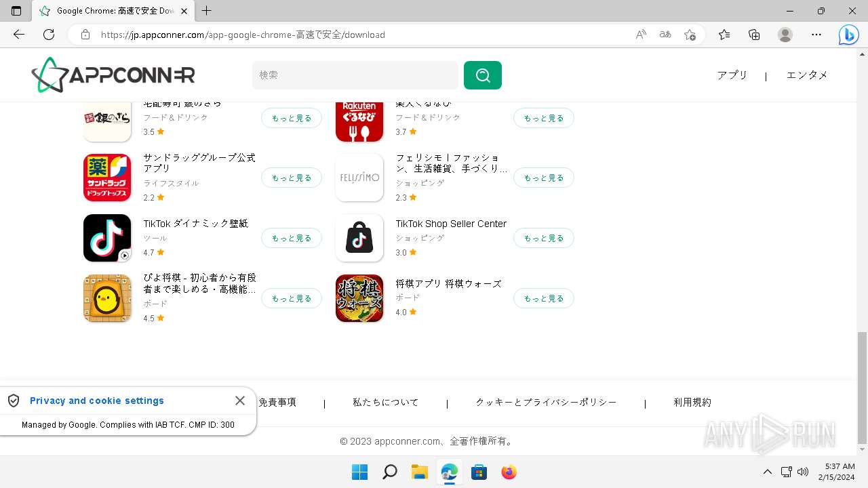Open the volume control in tray
Screen dimensions: 868x488
804,472
